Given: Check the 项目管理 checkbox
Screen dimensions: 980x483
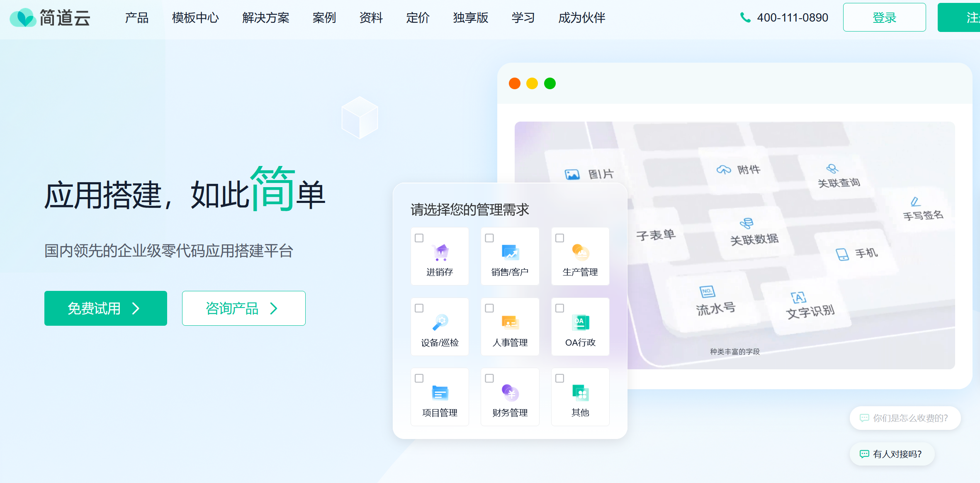Looking at the screenshot, I should pos(419,378).
